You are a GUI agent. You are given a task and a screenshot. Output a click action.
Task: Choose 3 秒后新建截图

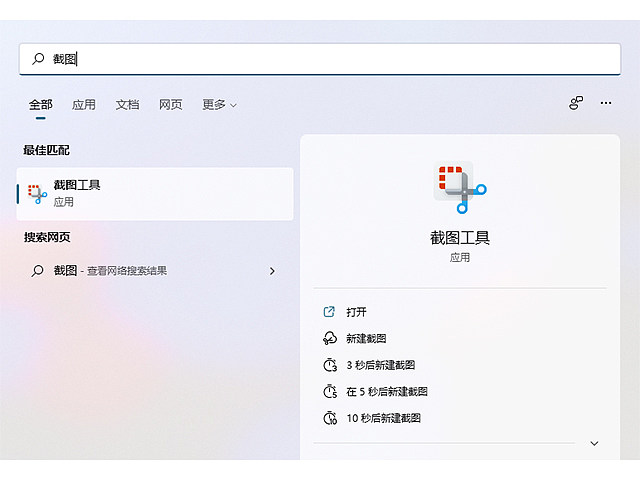click(x=380, y=365)
